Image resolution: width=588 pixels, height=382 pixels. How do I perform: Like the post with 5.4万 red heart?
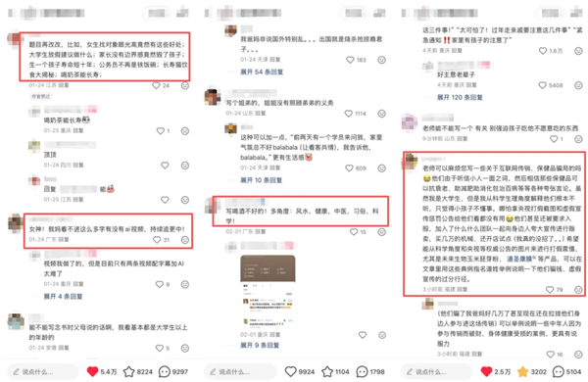tap(92, 371)
